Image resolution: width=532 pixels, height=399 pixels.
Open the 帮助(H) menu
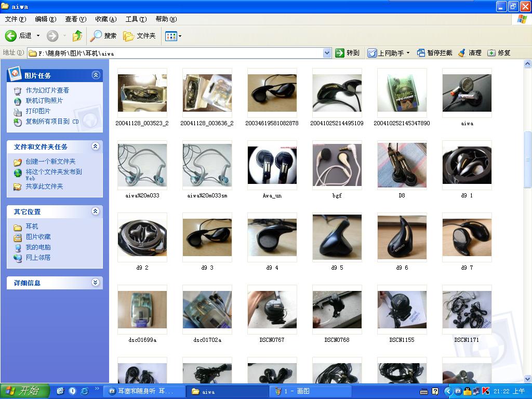click(x=166, y=19)
